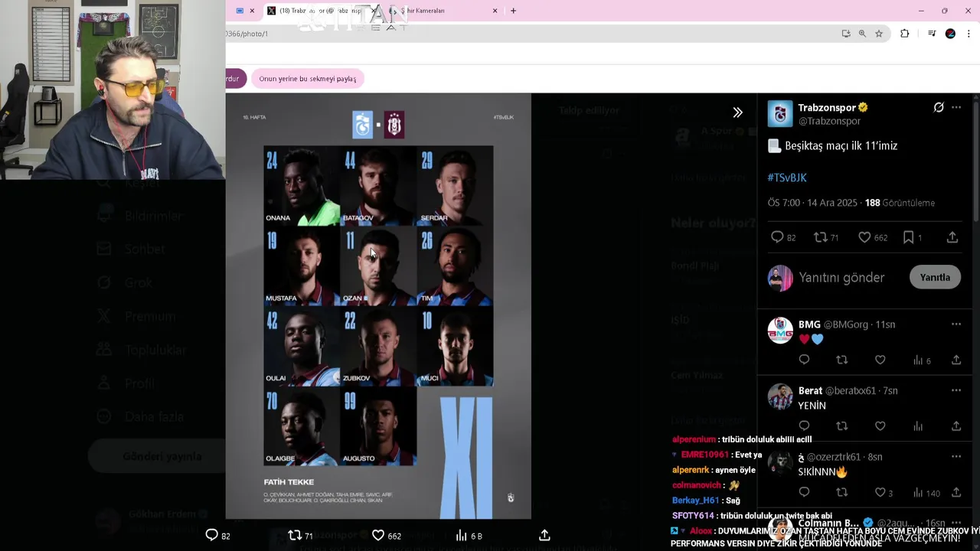Open a new browser tab
Screen dimensions: 980x551
click(513, 11)
